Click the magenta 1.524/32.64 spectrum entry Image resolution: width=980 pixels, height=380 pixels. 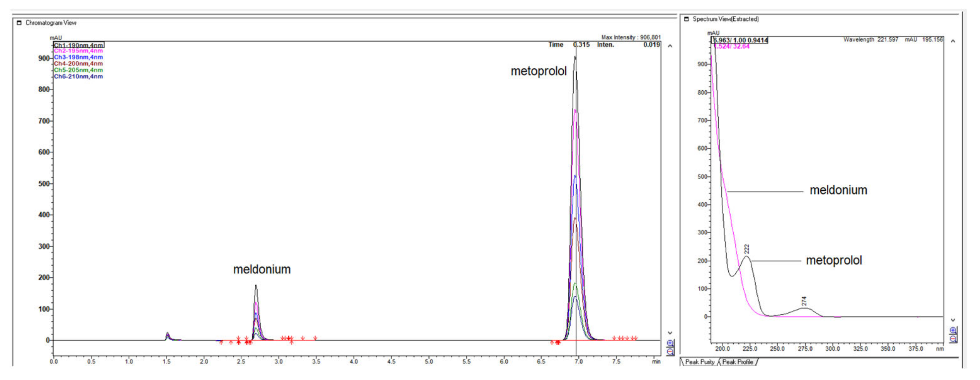(x=732, y=46)
